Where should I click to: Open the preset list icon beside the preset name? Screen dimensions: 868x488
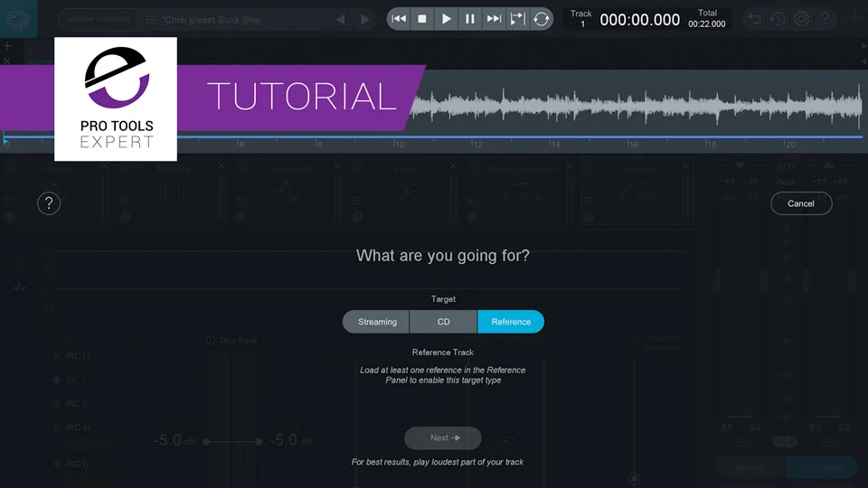150,19
